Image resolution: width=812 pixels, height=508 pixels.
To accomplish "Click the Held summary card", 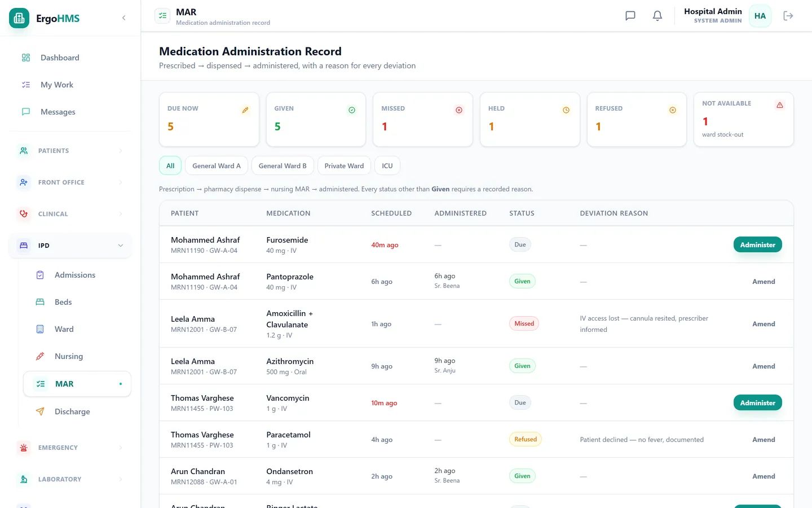I will tap(530, 120).
